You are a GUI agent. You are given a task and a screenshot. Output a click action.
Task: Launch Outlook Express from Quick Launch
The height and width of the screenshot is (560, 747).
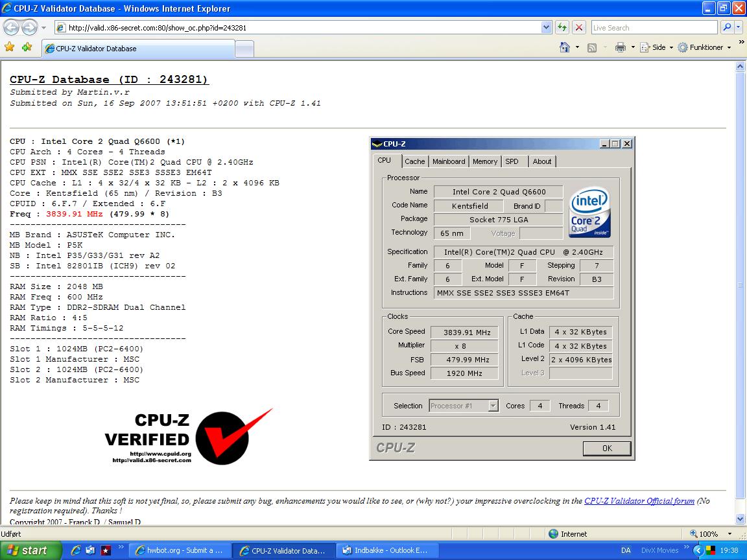[91, 550]
